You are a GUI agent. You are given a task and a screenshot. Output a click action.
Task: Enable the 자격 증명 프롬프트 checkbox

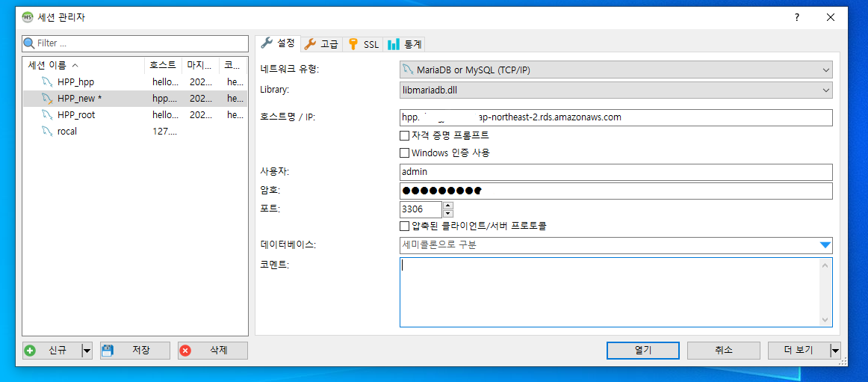point(405,136)
